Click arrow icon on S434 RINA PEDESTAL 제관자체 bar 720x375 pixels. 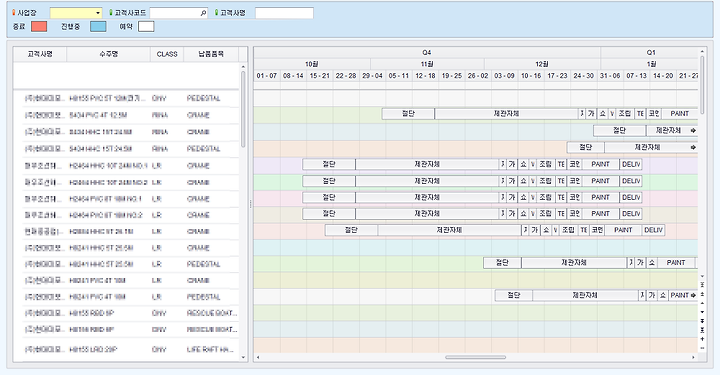[693, 147]
